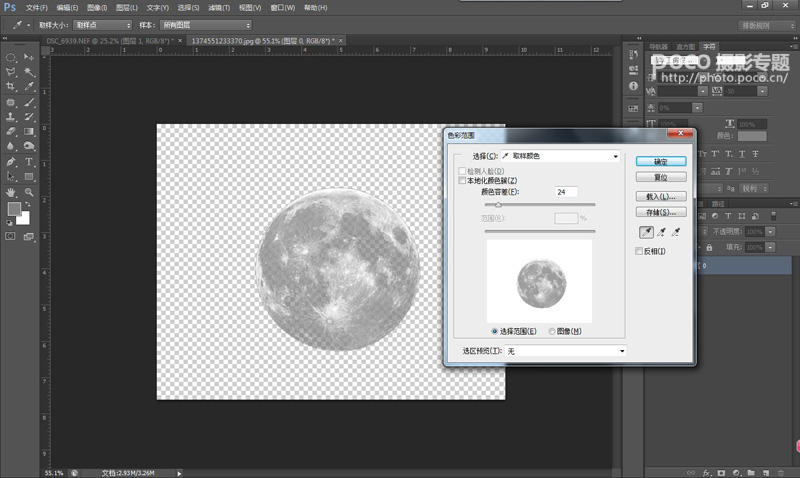The image size is (800, 478).
Task: Toggle Quick Mask mode
Action: tap(10, 236)
